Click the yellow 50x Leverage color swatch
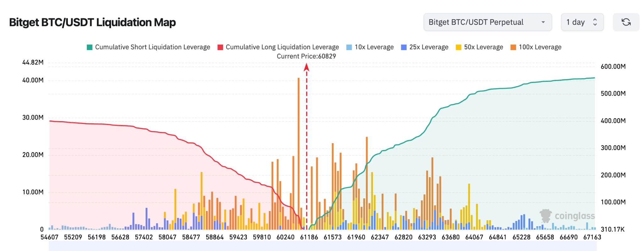Viewport: 644px width, 251px height. [x=458, y=47]
